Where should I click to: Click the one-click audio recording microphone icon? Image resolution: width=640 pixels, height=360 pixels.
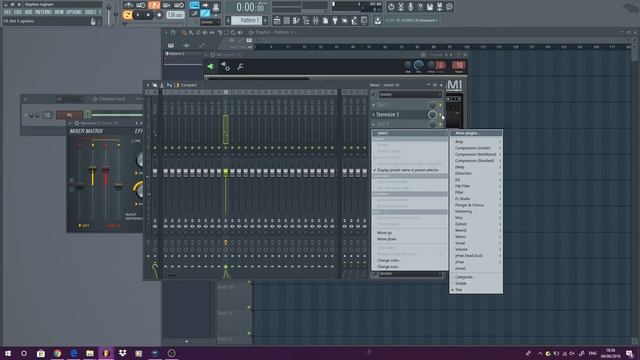click(410, 7)
